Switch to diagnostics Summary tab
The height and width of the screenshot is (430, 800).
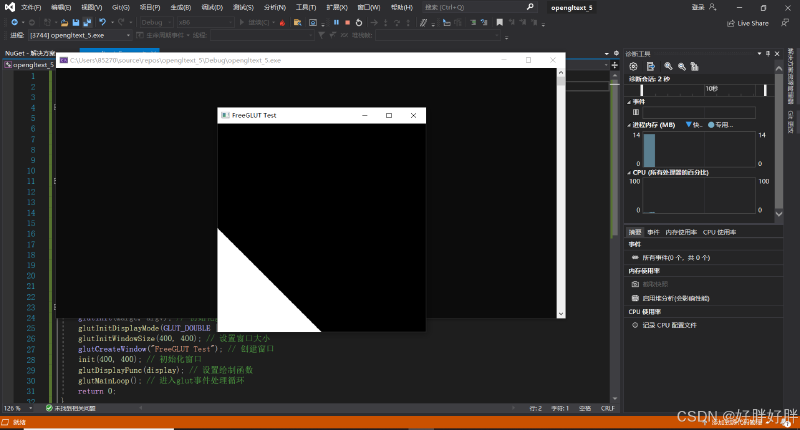point(635,232)
